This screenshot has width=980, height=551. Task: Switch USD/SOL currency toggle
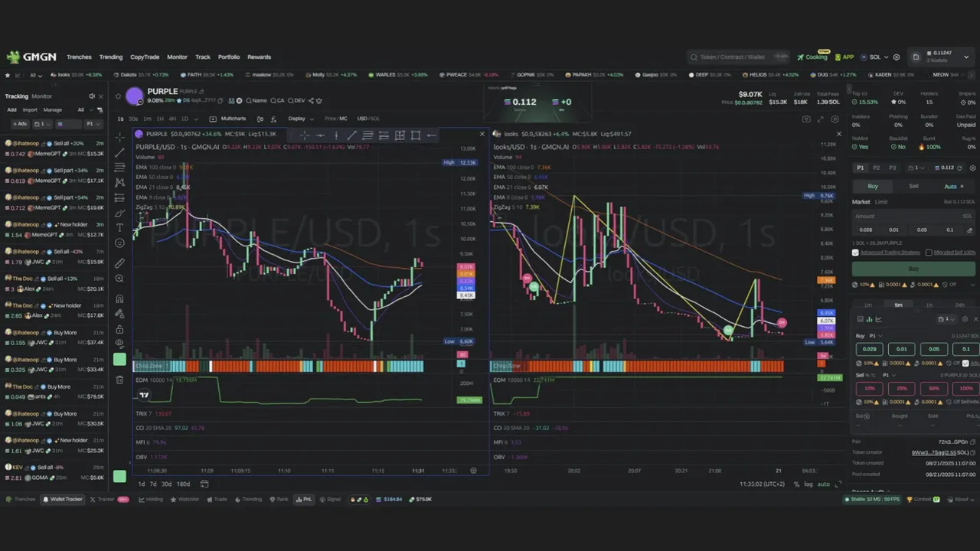point(368,119)
